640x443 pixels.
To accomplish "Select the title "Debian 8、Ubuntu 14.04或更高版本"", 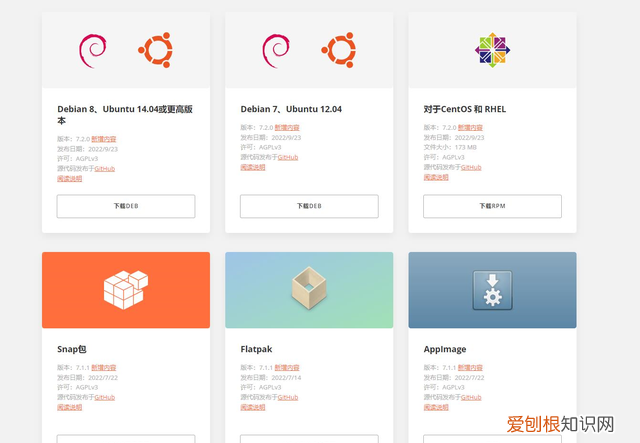I will point(125,115).
